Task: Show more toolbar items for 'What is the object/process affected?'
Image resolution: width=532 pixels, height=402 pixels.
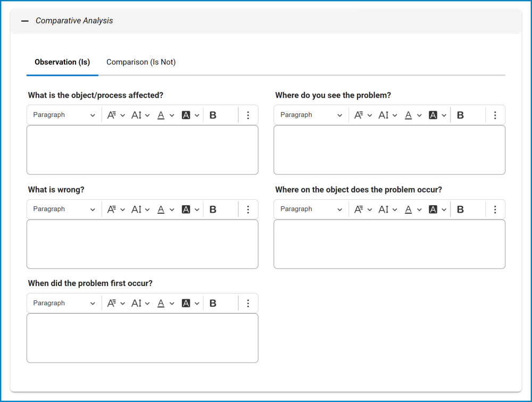Action: coord(248,115)
